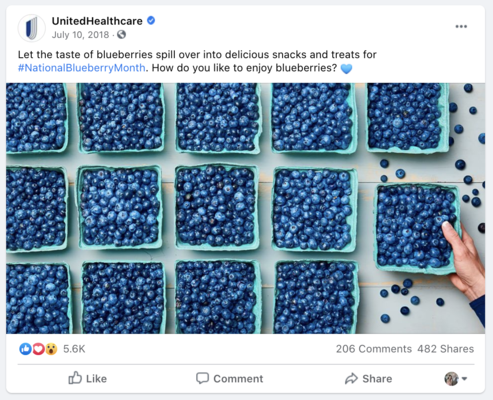Screen dimensions: 493x400
Task: Open the 5.6K reactions count
Action: [74, 349]
